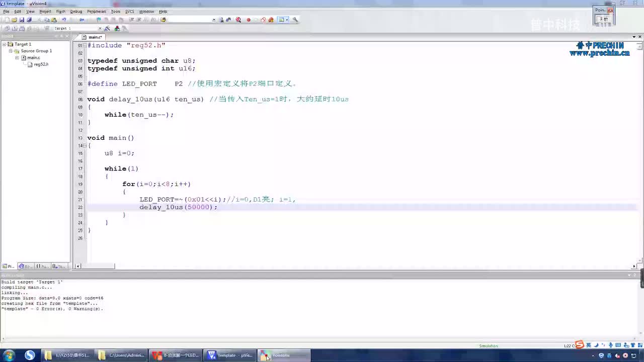644x362 pixels.
Task: Open the find text combo dropdown arrow
Action: tap(214, 20)
